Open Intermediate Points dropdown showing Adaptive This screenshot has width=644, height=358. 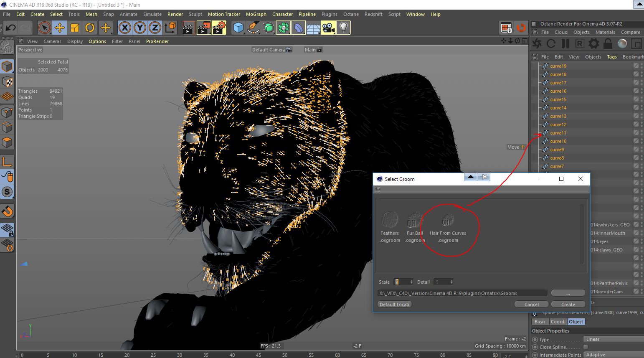point(613,355)
